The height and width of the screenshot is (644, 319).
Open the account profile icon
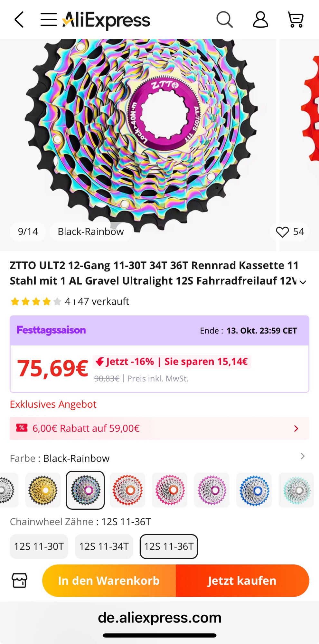coord(260,20)
